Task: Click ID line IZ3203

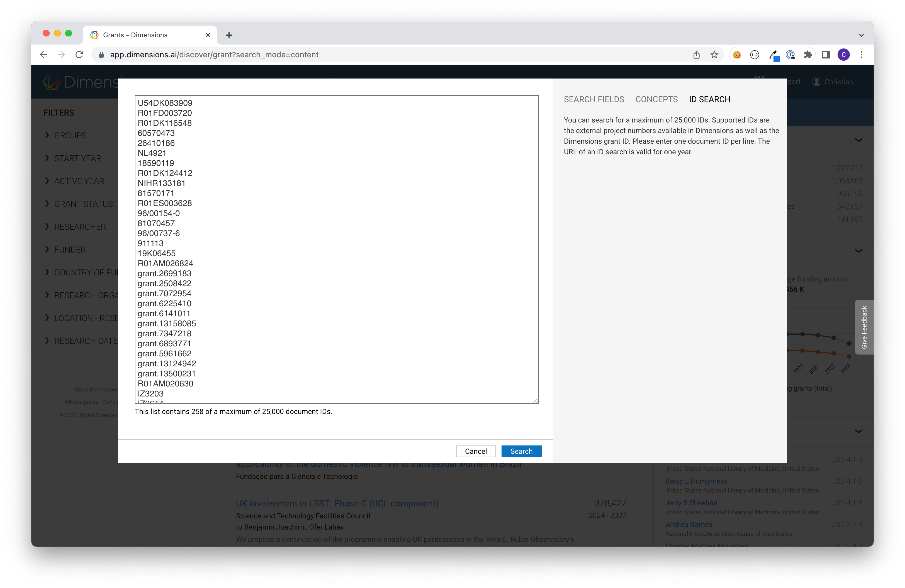Action: click(x=150, y=393)
